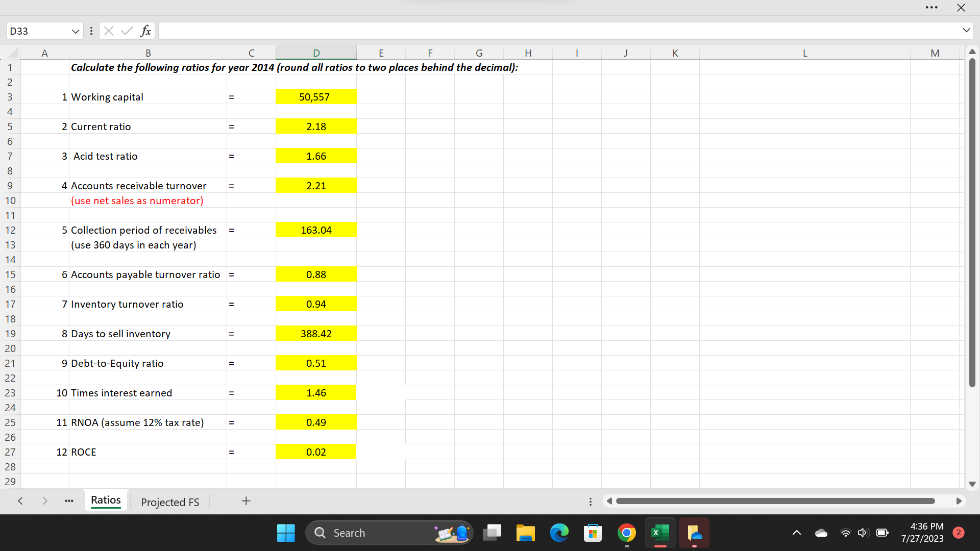Open the Name Box dropdown arrow

coord(76,31)
